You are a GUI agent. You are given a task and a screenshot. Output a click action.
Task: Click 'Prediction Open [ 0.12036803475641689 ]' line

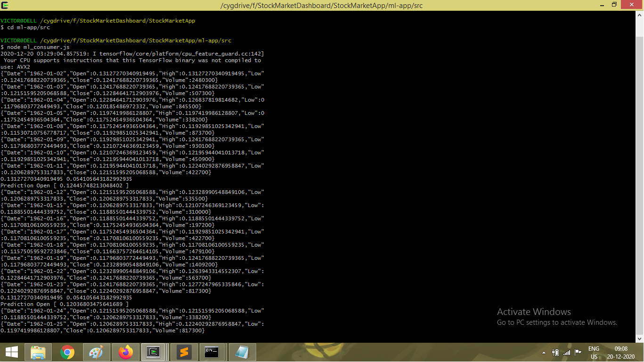click(65, 304)
